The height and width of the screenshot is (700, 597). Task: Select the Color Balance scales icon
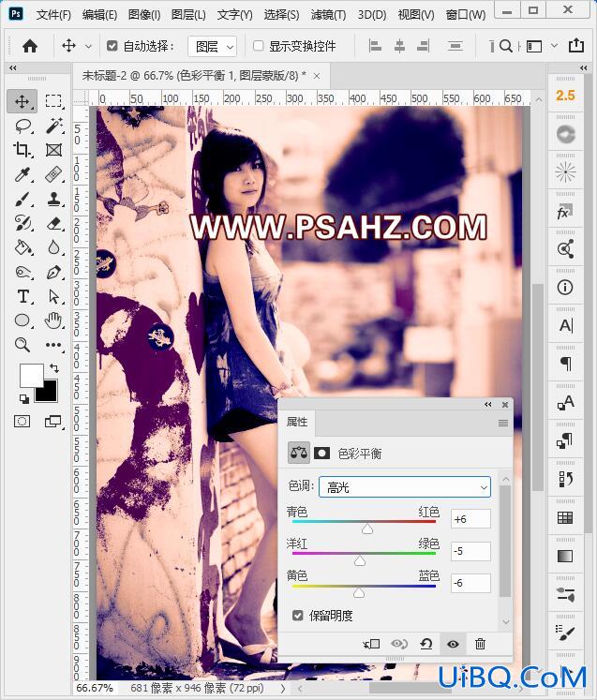click(x=299, y=454)
